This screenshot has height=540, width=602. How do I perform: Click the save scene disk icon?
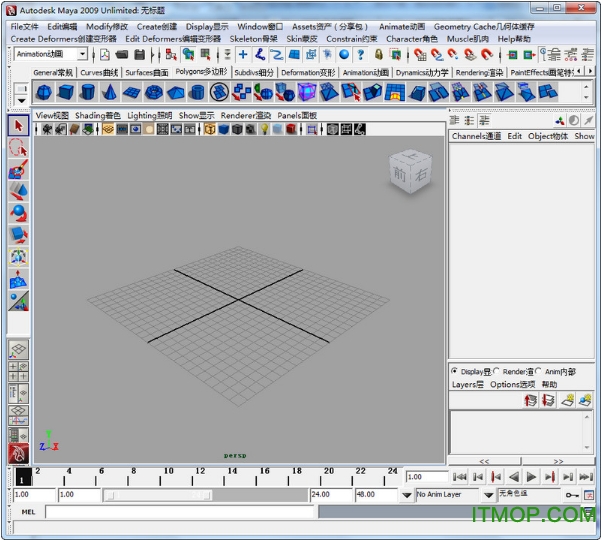pyautogui.click(x=140, y=54)
